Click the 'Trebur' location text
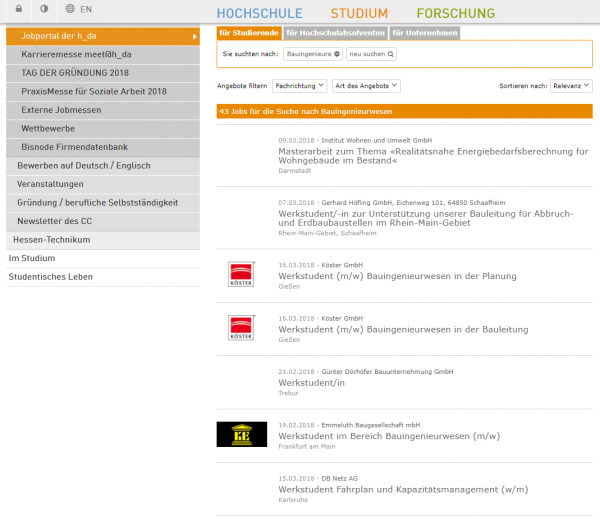 pyautogui.click(x=288, y=393)
